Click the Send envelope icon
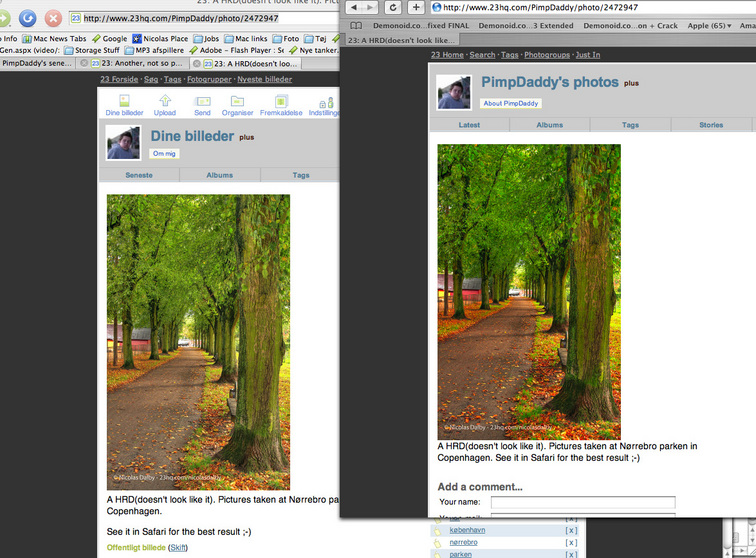 pos(202,101)
